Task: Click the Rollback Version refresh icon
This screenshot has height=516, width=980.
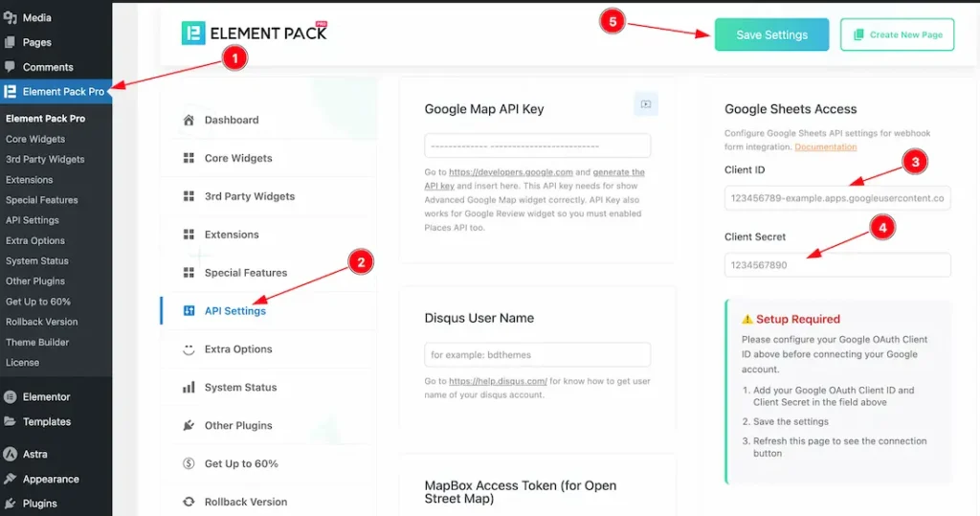Action: (x=189, y=502)
